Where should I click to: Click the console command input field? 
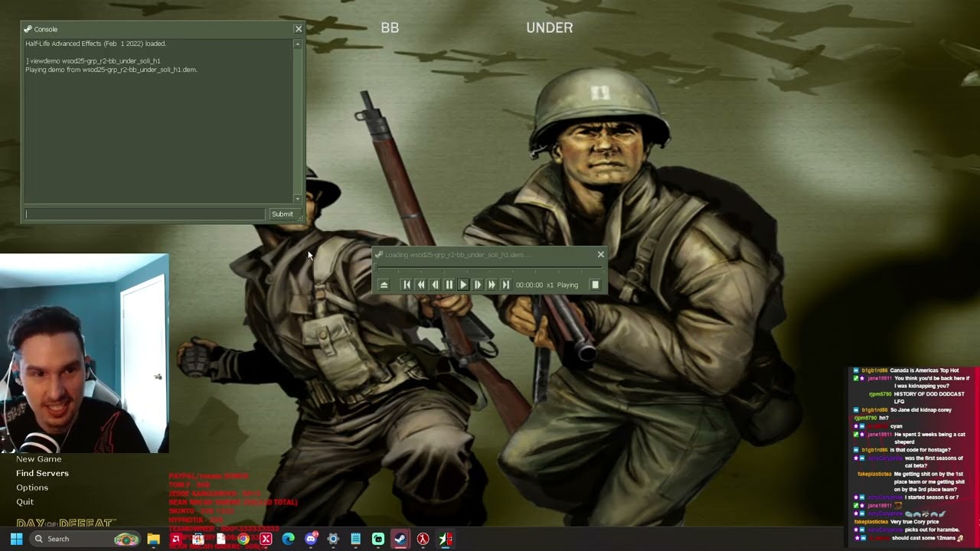point(145,214)
